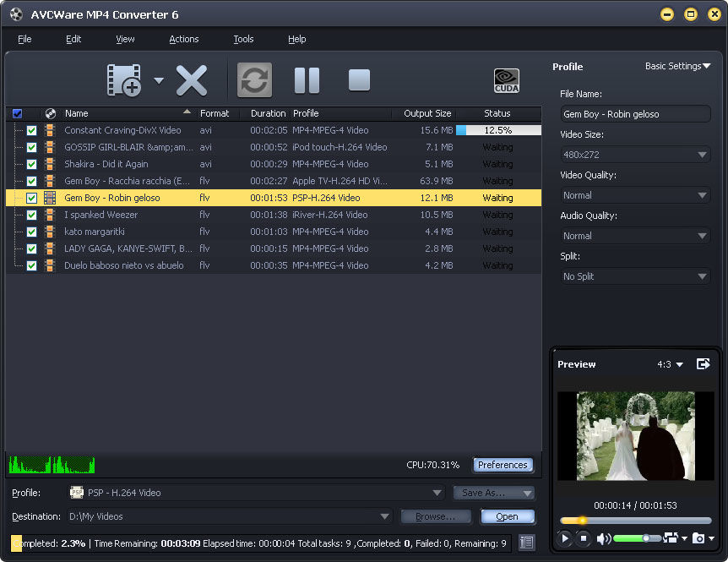Click film icon for GOSSIP GIRL-BLAIR row

(x=50, y=147)
